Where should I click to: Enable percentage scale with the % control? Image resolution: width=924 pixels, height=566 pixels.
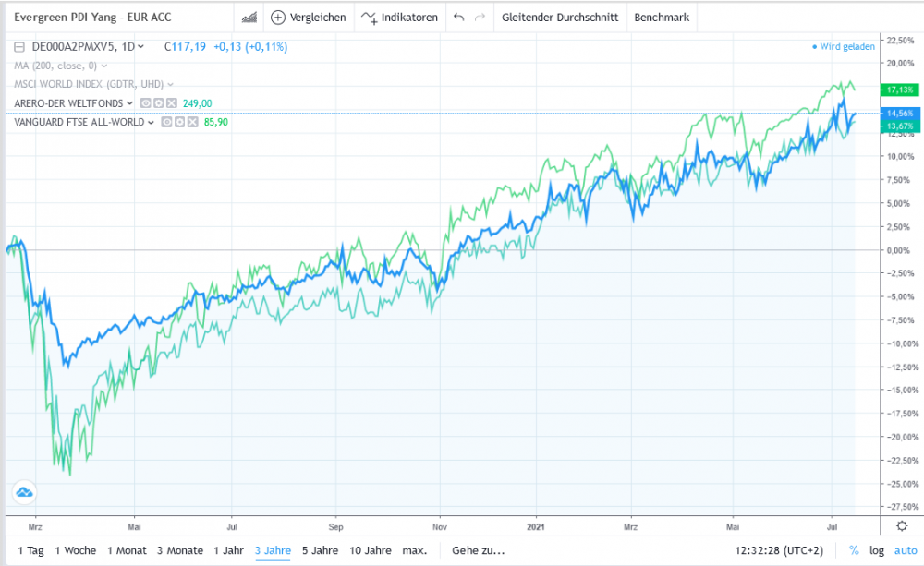[853, 548]
